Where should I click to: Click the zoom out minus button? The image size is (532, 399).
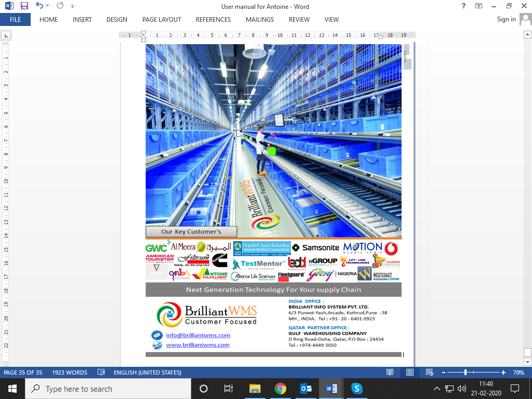coord(443,373)
